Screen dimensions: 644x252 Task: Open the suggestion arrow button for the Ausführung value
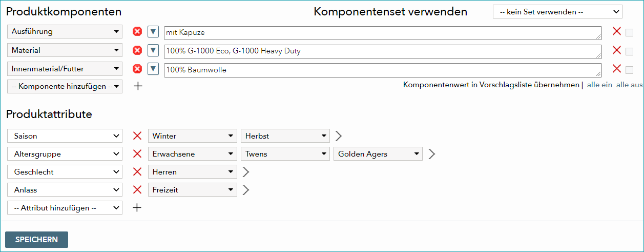coord(153,32)
